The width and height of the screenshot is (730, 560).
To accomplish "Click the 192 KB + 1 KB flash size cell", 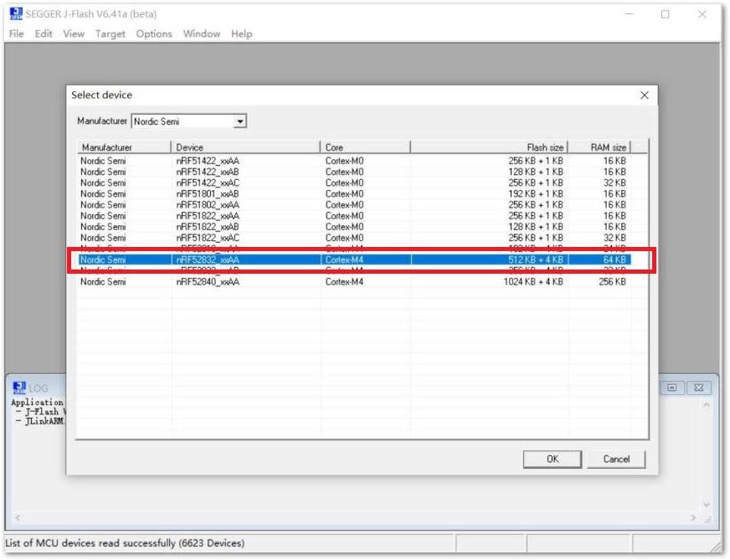I will tap(536, 194).
